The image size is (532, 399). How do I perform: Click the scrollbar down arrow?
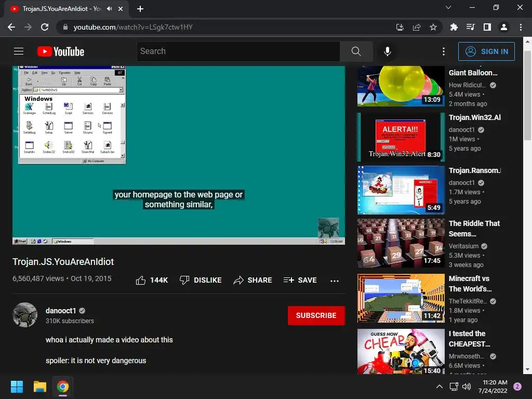[x=527, y=370]
